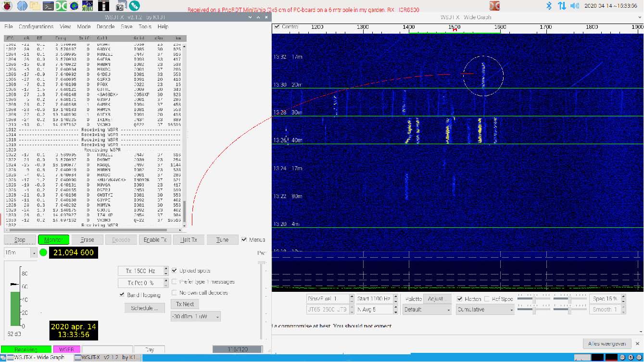Open the terminal from the taskbar

(x=48, y=6)
